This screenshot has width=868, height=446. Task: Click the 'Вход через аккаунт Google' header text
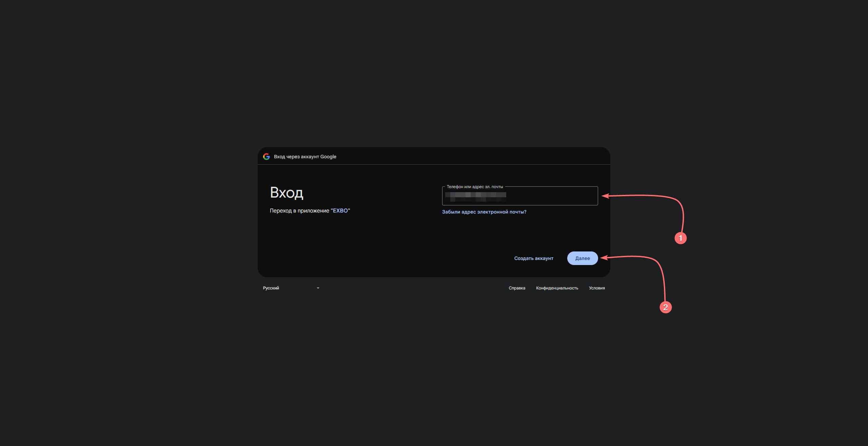coord(305,157)
